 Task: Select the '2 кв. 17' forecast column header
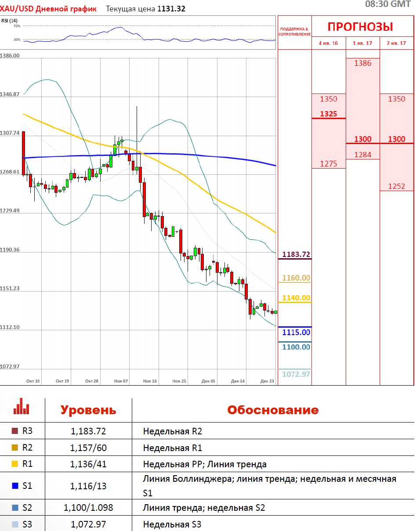pyautogui.click(x=396, y=43)
